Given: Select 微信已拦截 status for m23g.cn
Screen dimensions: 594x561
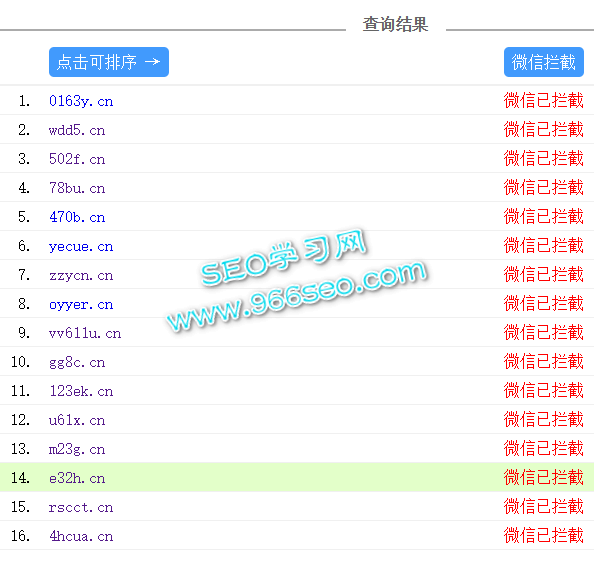Looking at the screenshot, I should click(x=543, y=449).
